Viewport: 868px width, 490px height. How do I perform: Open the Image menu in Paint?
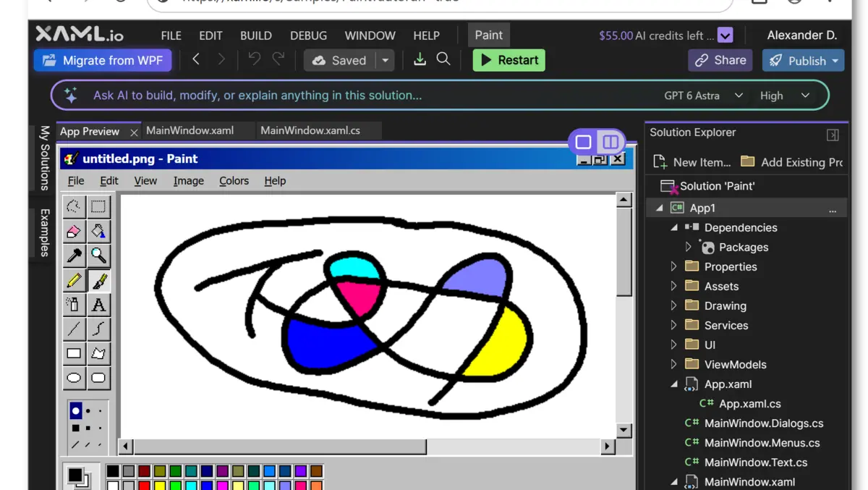[x=188, y=181]
